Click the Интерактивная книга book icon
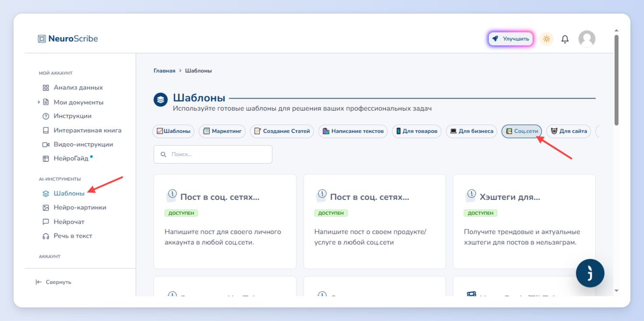Viewport: 644px width, 321px height. 46,130
